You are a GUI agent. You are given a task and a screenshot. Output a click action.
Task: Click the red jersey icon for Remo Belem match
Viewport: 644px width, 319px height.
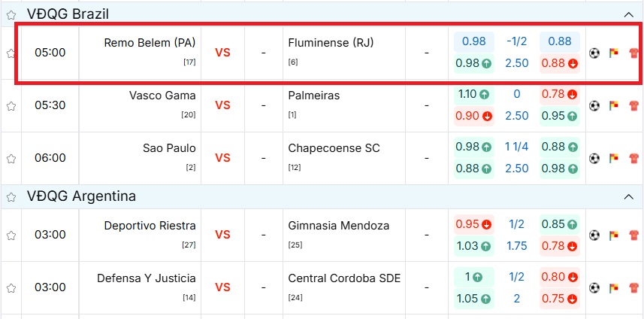pos(633,53)
